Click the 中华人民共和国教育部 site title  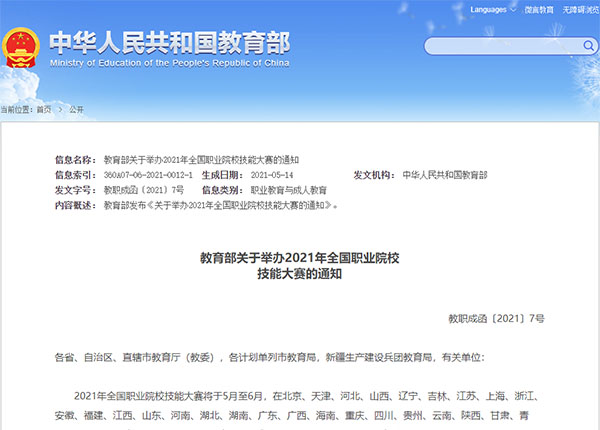[x=170, y=43]
